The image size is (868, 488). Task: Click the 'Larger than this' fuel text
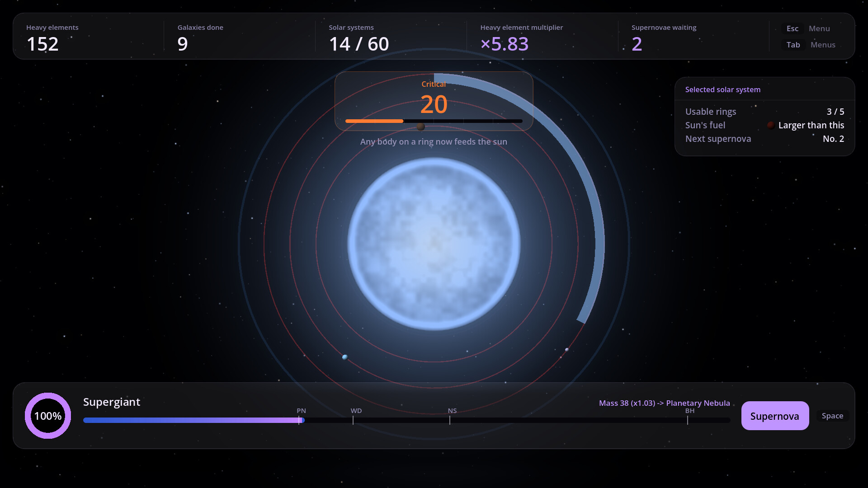[x=811, y=125]
